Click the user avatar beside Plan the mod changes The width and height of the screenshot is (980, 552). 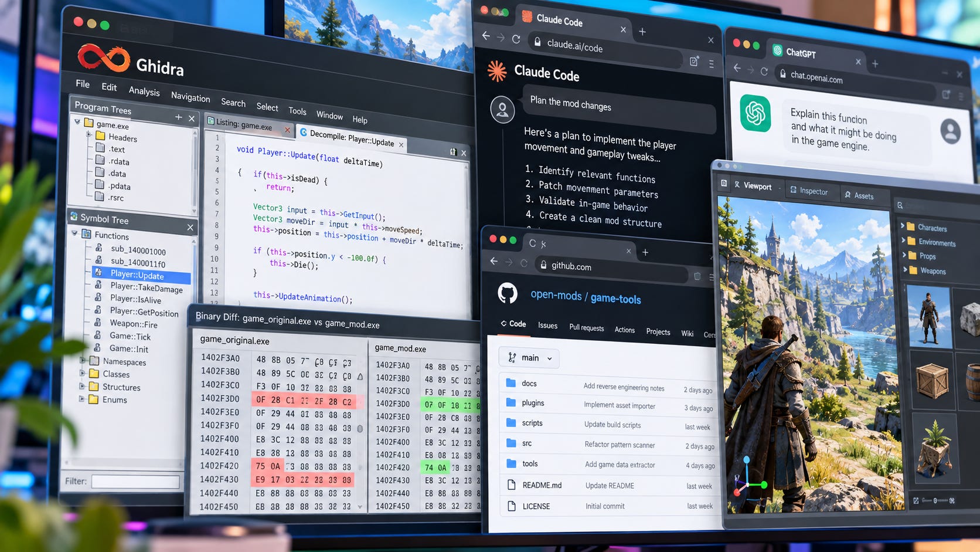click(x=502, y=110)
